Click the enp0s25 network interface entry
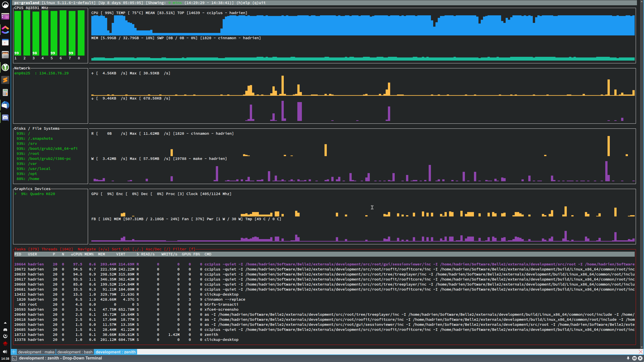 pyautogui.click(x=41, y=73)
